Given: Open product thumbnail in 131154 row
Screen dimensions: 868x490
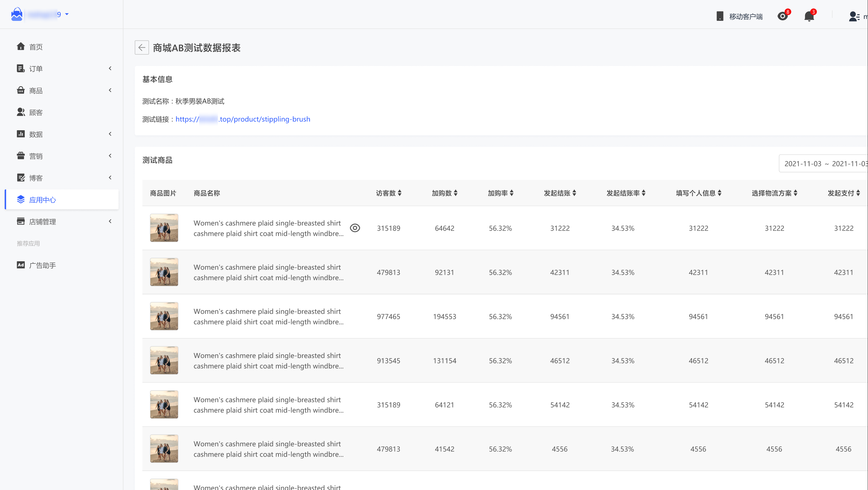Looking at the screenshot, I should [164, 360].
